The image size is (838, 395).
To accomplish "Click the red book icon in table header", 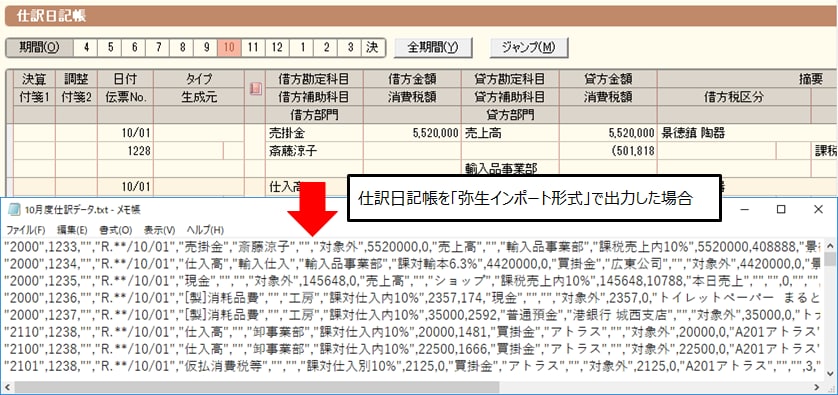I will pyautogui.click(x=256, y=89).
